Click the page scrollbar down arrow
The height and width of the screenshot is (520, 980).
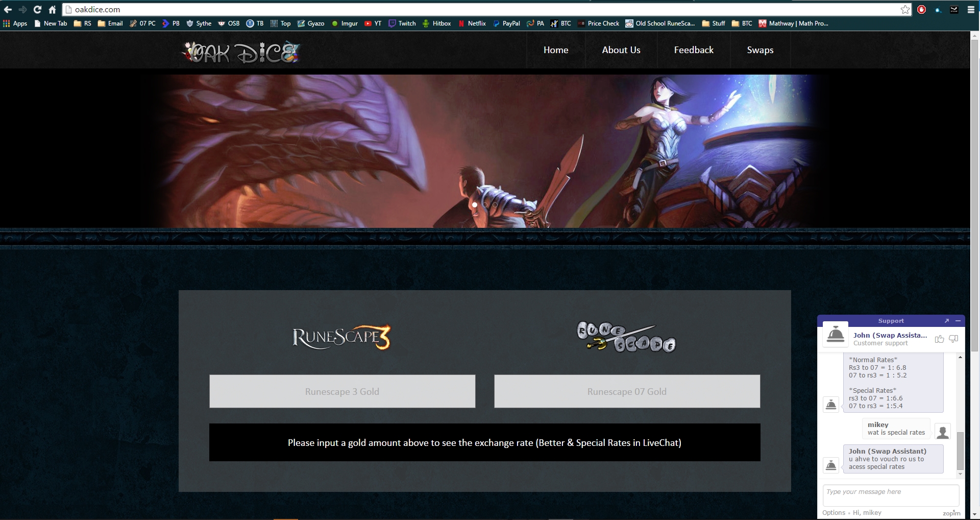(x=975, y=514)
